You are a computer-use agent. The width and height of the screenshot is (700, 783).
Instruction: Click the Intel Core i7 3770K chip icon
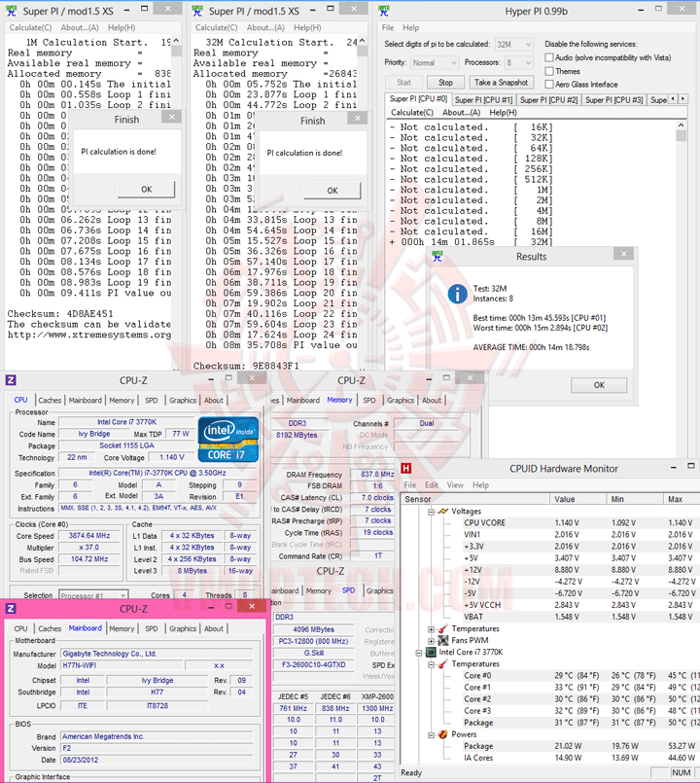(x=431, y=652)
